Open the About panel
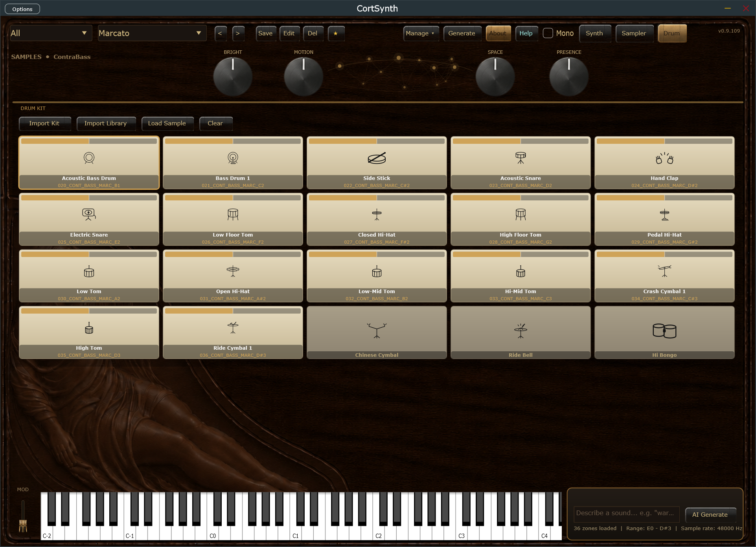Image resolution: width=756 pixels, height=547 pixels. (x=498, y=33)
